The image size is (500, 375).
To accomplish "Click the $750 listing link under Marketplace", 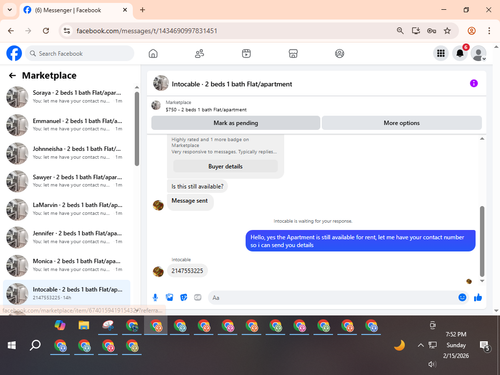I will pyautogui.click(x=206, y=110).
